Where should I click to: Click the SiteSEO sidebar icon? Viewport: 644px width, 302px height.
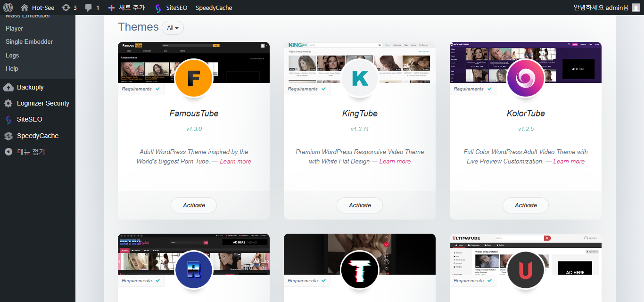click(x=8, y=120)
